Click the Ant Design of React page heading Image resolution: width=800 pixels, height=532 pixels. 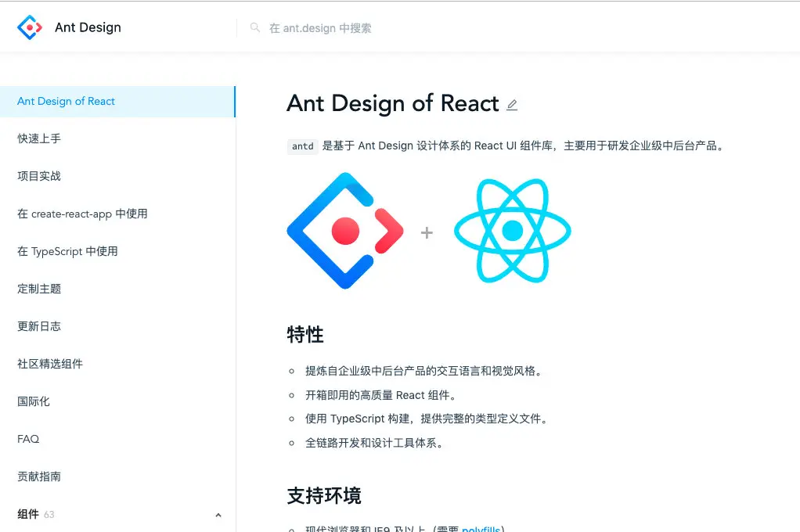(393, 103)
